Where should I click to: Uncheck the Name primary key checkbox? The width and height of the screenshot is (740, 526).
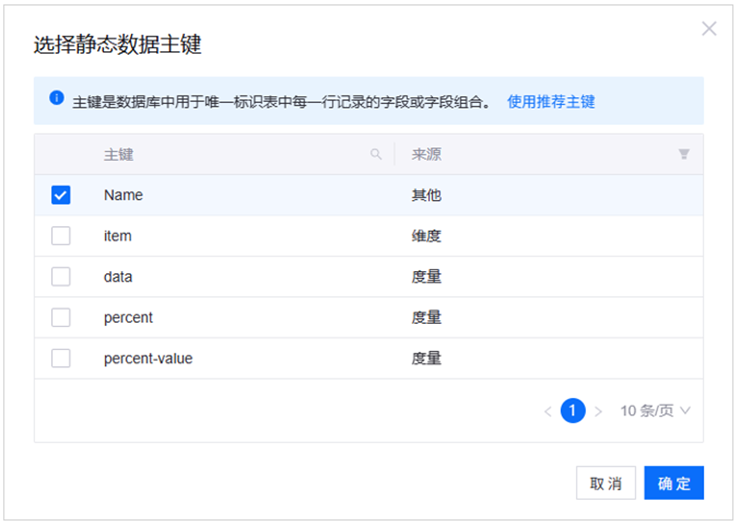pos(61,195)
